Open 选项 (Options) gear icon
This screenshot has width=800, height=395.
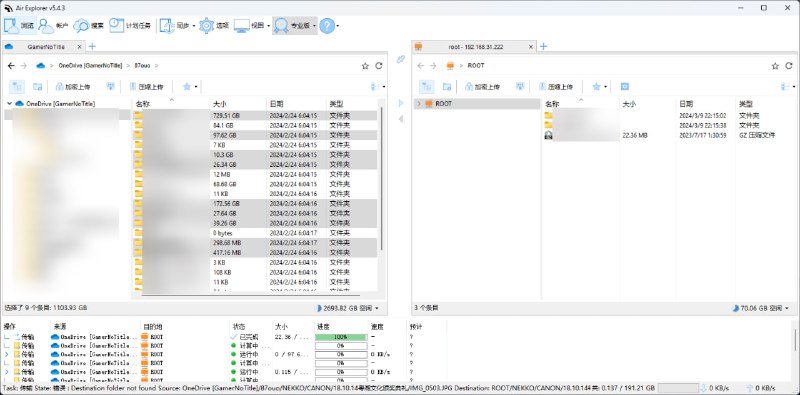214,25
